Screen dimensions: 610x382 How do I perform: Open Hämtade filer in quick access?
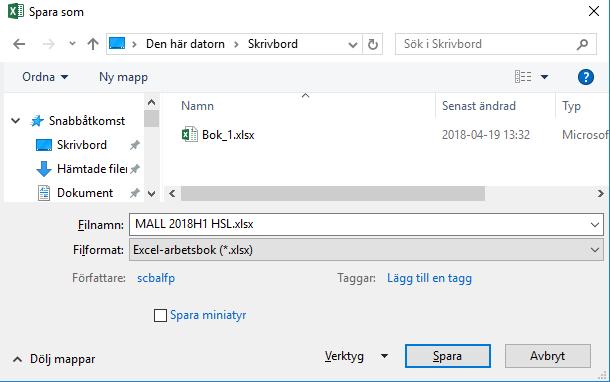pyautogui.click(x=88, y=169)
